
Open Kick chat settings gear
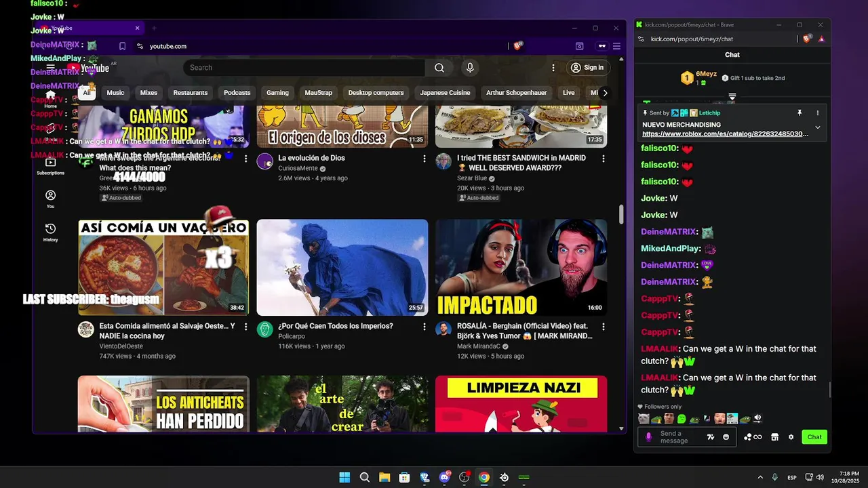[791, 437]
